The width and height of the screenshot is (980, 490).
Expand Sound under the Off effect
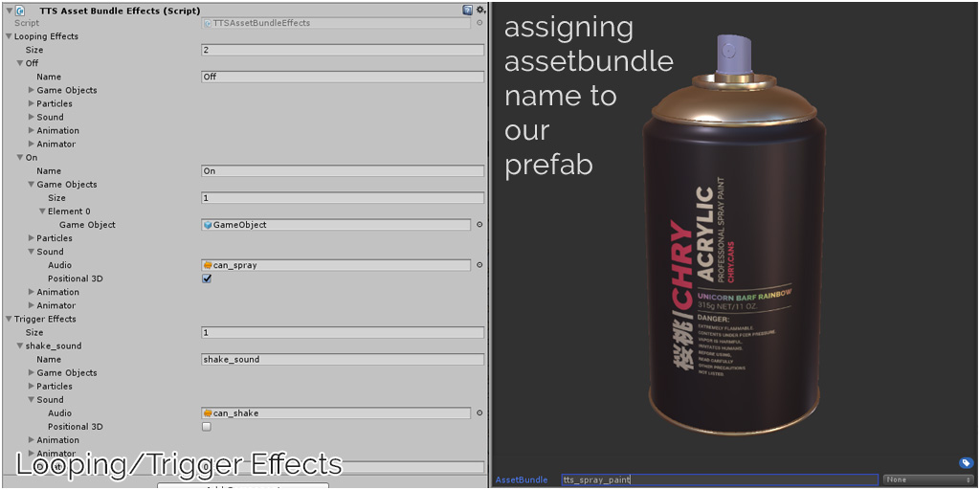click(32, 117)
